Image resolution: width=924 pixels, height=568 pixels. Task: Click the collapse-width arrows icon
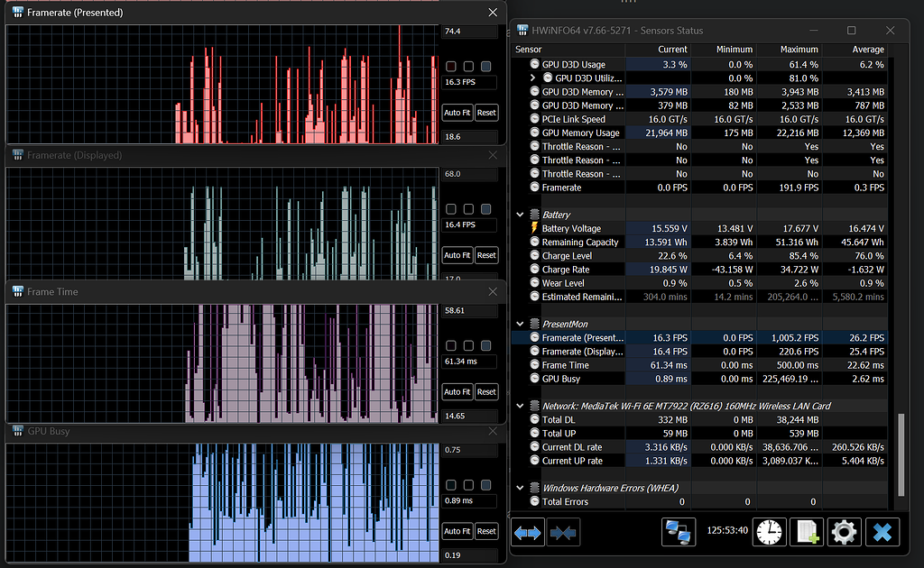563,532
